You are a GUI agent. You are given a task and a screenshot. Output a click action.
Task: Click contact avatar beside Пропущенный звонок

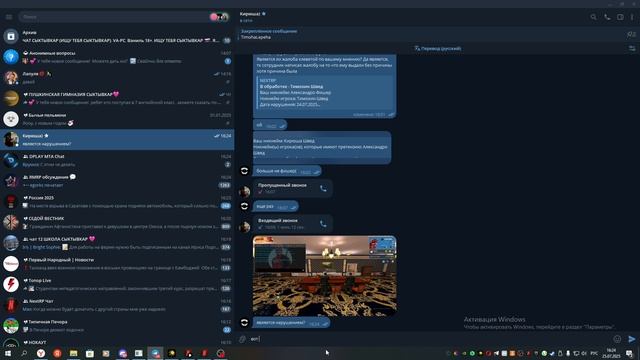point(244,191)
